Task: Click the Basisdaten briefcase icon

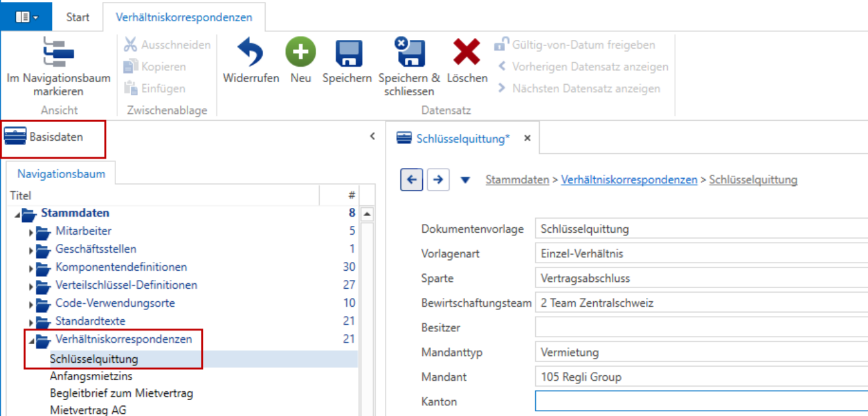Action: [x=15, y=137]
